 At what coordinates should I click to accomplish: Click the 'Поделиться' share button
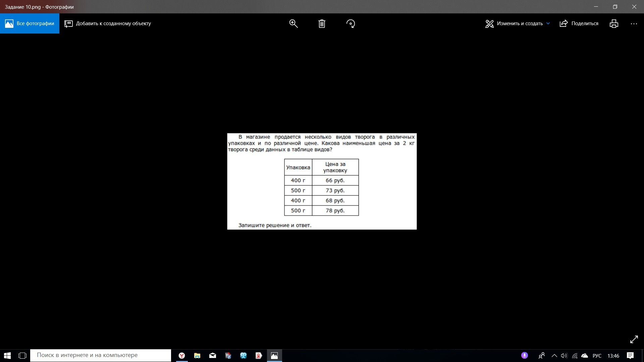(579, 23)
